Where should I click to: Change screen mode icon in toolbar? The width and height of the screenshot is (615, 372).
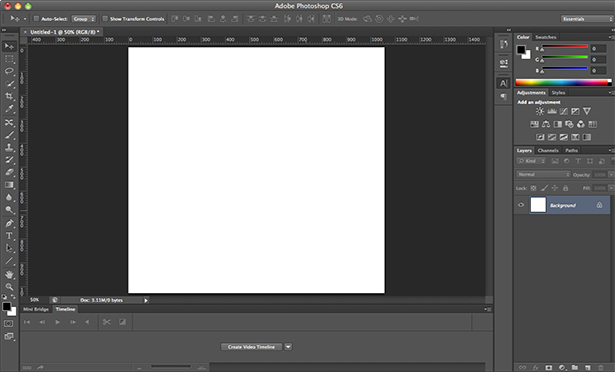click(x=8, y=336)
